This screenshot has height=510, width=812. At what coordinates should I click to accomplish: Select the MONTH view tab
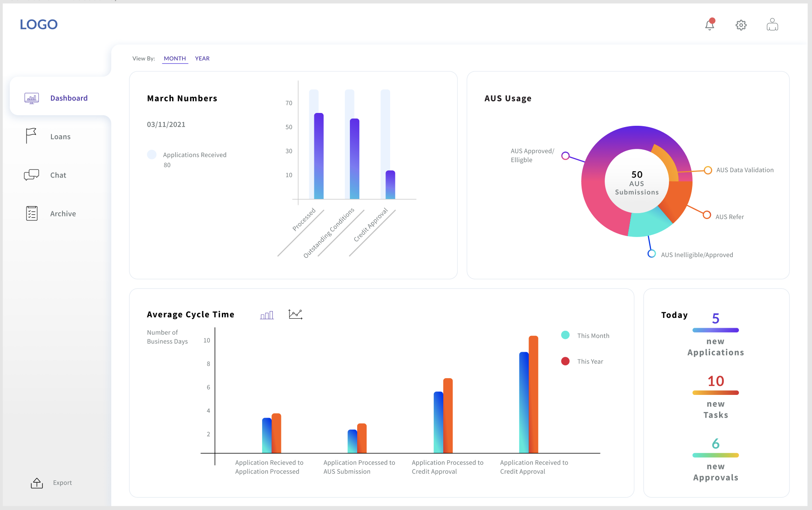click(175, 59)
